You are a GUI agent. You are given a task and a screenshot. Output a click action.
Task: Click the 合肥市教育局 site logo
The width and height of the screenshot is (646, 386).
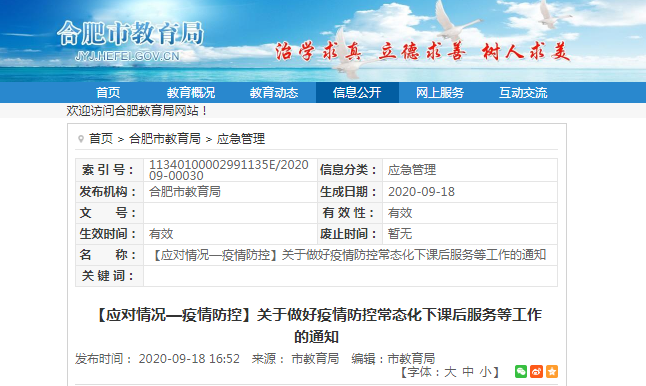coord(130,33)
